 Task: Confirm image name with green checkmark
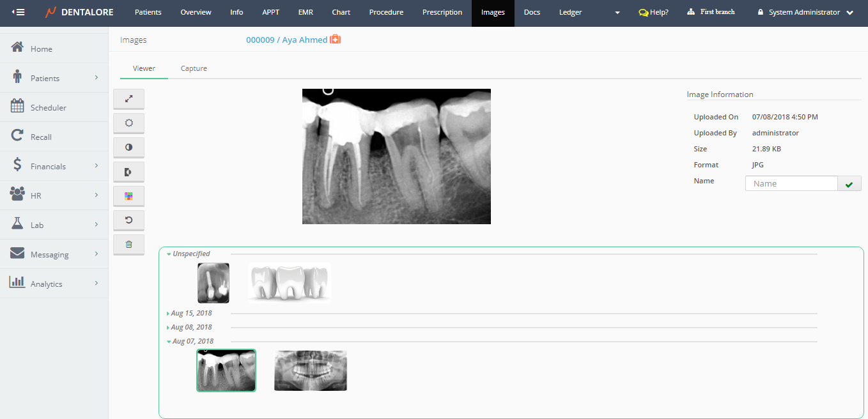point(849,184)
